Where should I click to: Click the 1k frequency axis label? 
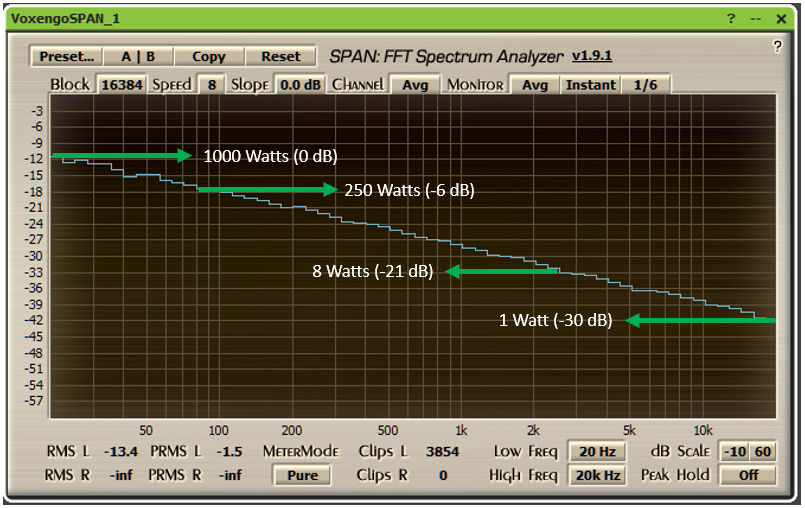pyautogui.click(x=461, y=430)
